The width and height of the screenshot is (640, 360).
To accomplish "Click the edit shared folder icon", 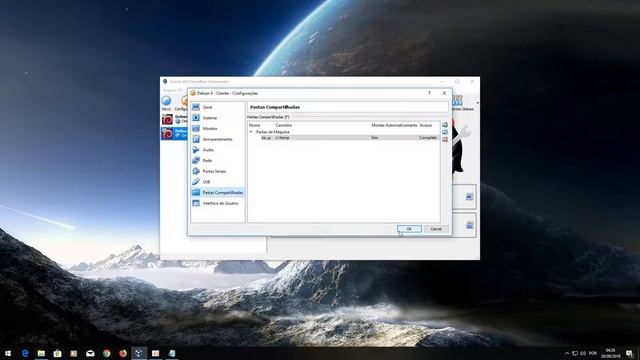I will [445, 132].
